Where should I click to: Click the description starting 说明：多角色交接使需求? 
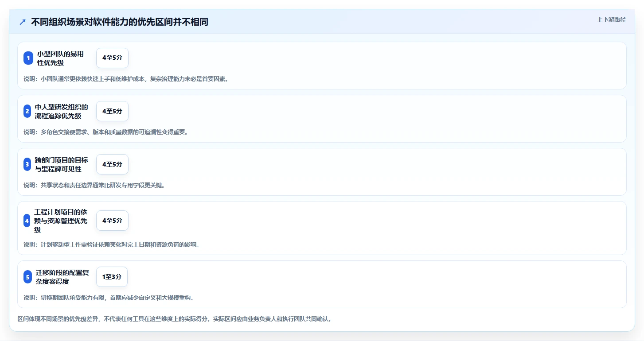[x=106, y=132]
